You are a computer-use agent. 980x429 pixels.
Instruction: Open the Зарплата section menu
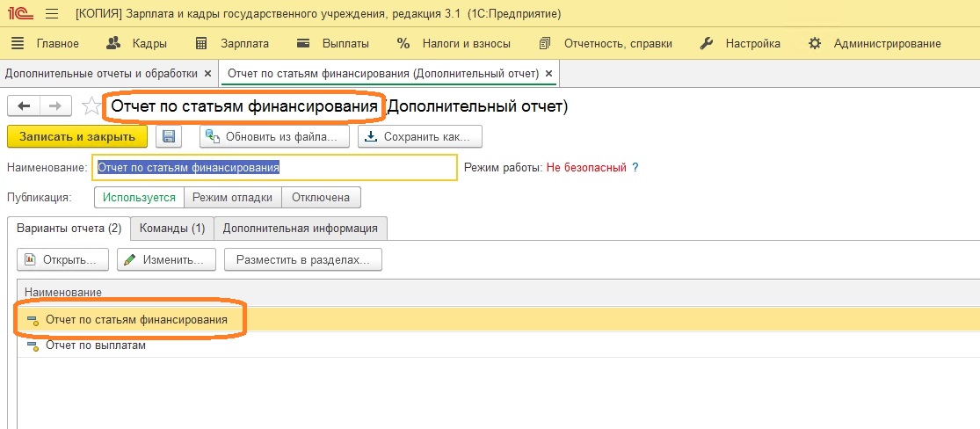232,44
